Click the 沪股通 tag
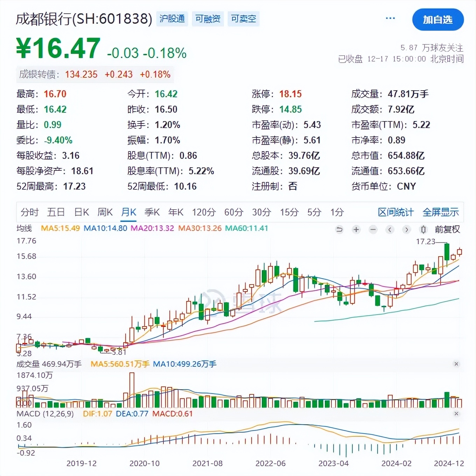Image resolution: width=476 pixels, height=476 pixels. [x=172, y=19]
